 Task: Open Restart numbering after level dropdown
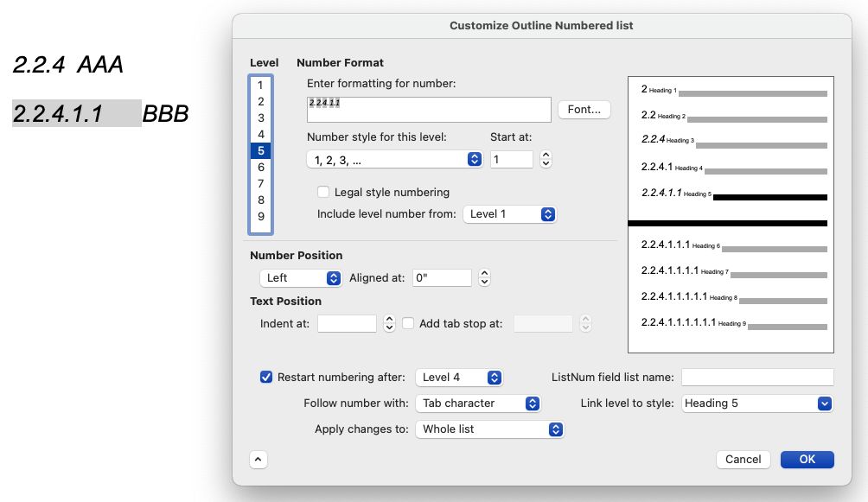[459, 378]
